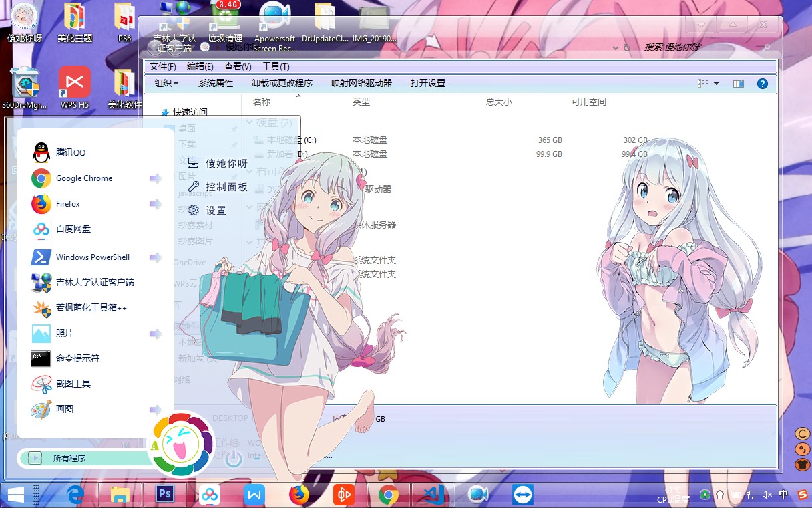Select the 傻她你呀 desktop icon

coord(25,23)
